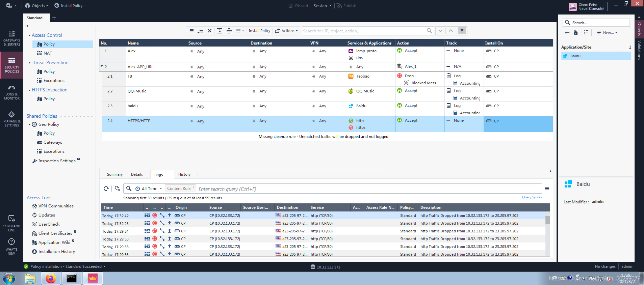This screenshot has height=285, width=644.
Task: Open Firefox from the taskbar
Action: [x=51, y=279]
